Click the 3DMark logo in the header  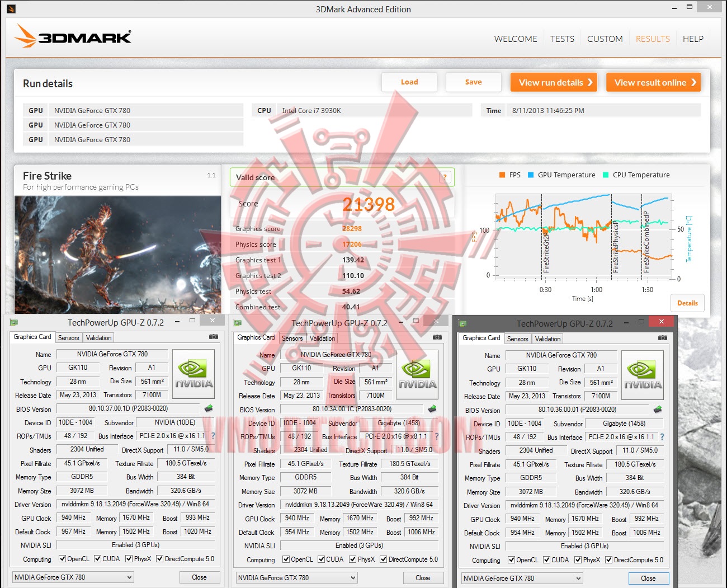click(x=73, y=37)
